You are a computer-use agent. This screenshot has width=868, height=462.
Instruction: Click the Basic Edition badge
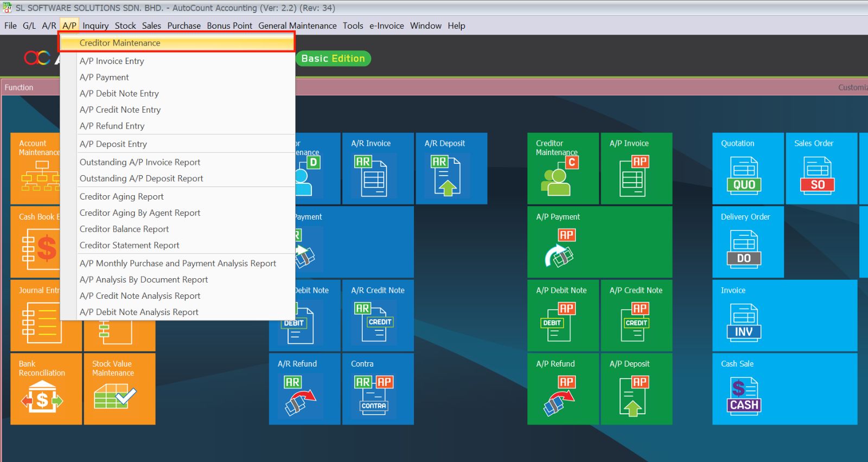[333, 59]
